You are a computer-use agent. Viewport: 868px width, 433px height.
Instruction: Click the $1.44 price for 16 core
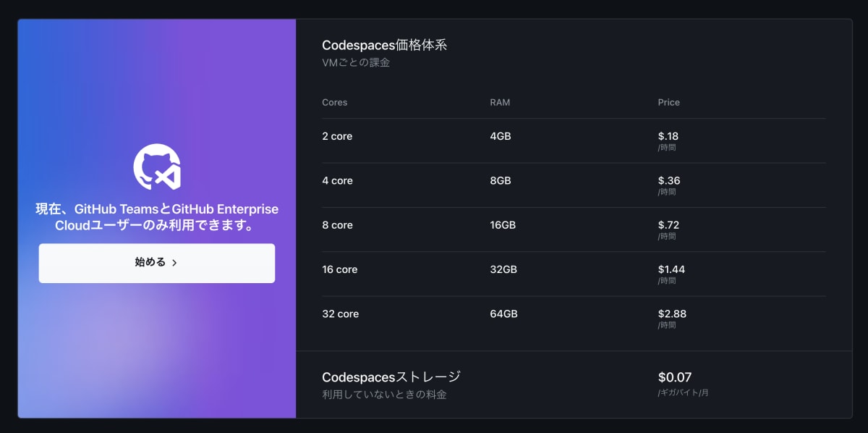(672, 269)
